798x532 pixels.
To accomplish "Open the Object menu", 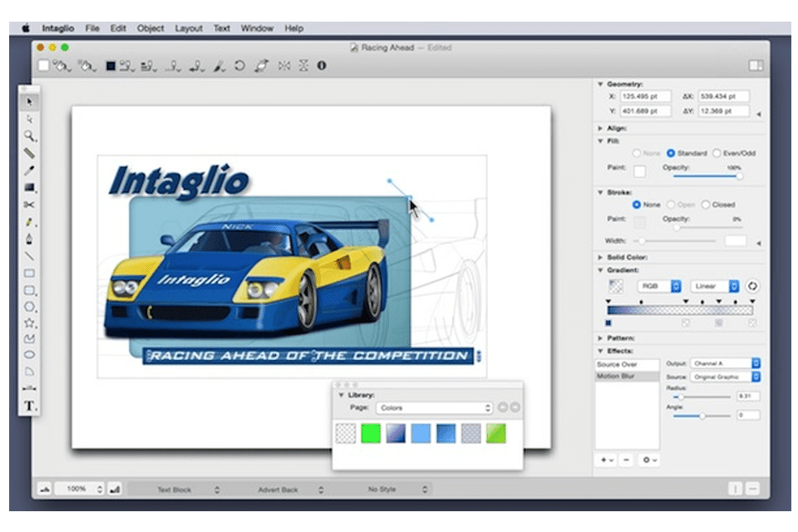I will tap(150, 28).
